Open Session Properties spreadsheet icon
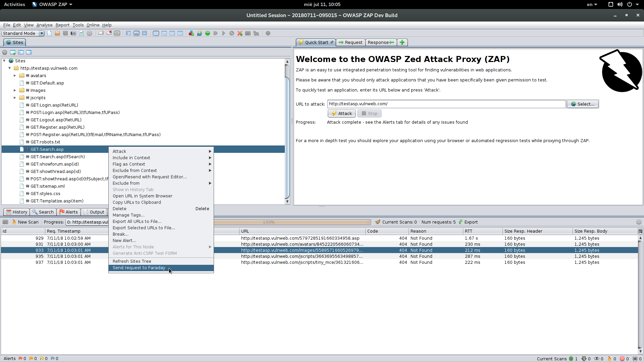644x362 pixels. 82,33
